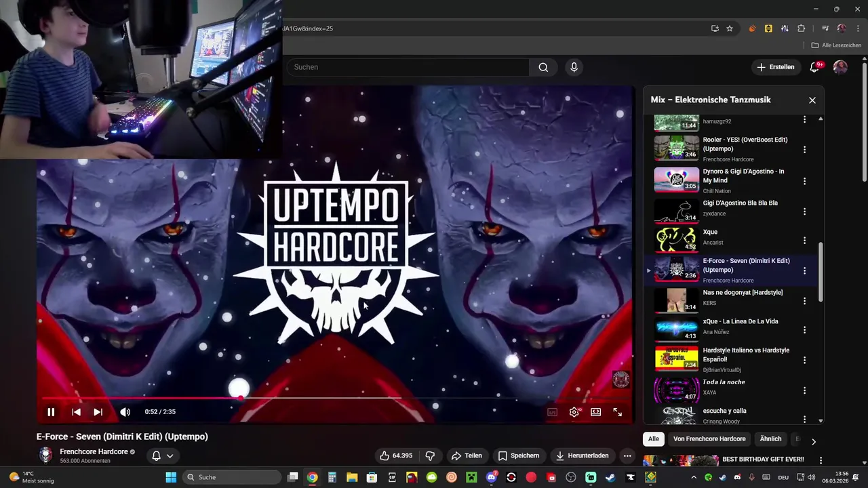868x488 pixels.
Task: Select Von Frenchcore Hardcore filter chip
Action: (709, 439)
